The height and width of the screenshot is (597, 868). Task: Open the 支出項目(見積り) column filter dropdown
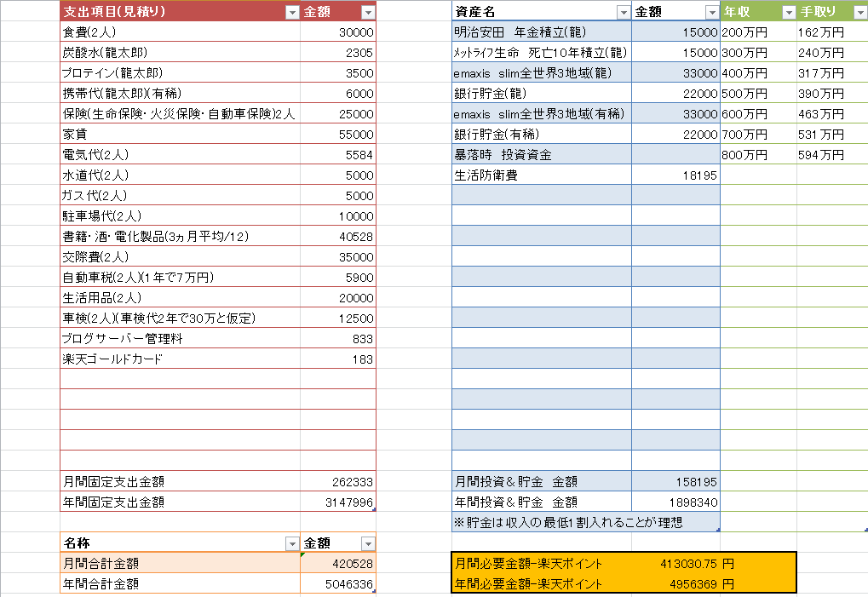292,12
